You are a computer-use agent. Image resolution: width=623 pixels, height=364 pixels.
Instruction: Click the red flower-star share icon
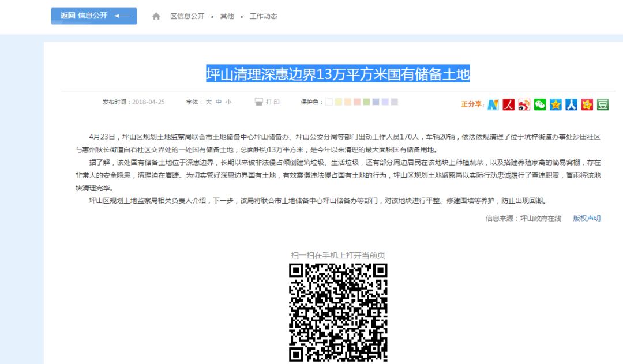[587, 104]
